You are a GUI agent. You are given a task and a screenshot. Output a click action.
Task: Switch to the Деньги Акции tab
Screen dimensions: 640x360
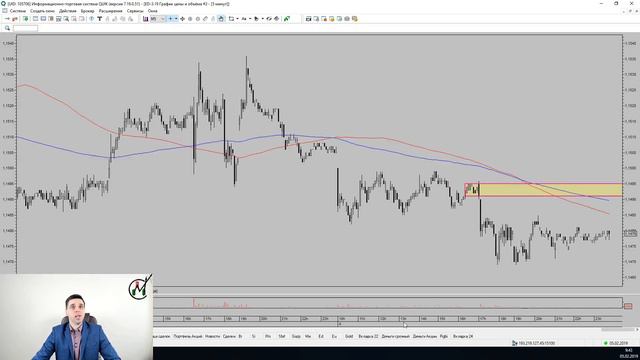[424, 336]
